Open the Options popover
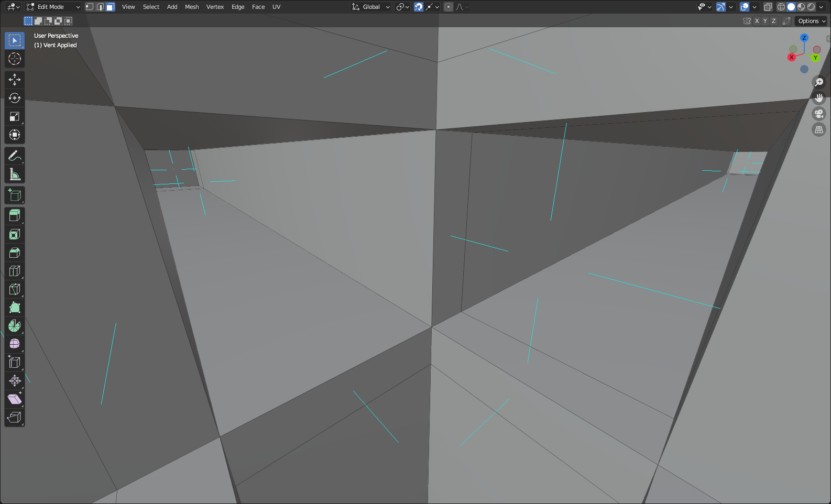The height and width of the screenshot is (504, 831). point(811,21)
